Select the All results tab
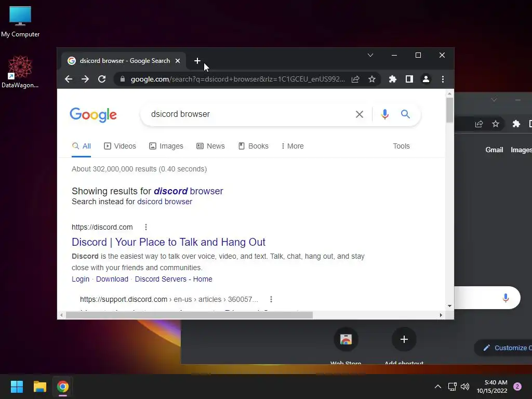532x399 pixels. [82, 146]
